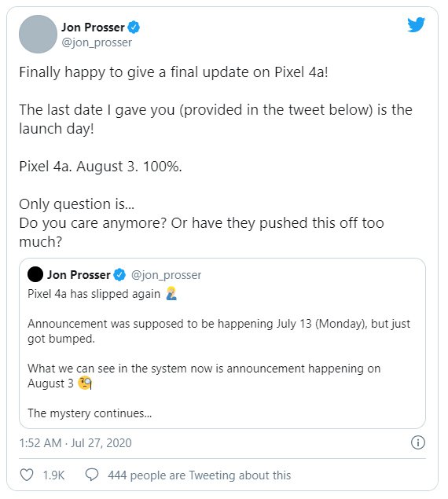Screen dimensions: 448x499
Task: Open the reply speech bubble icon
Action: coord(92,475)
